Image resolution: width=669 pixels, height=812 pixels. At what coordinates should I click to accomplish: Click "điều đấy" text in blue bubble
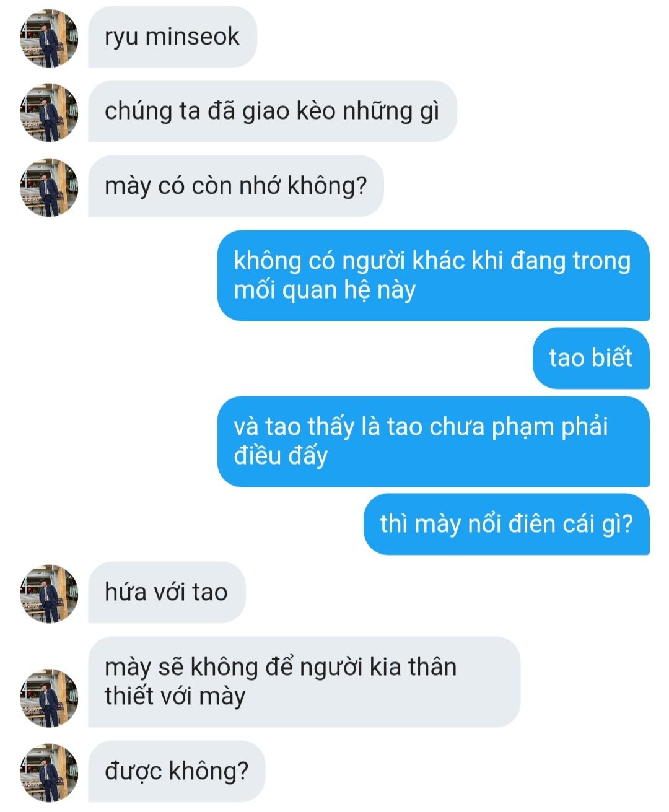(281, 456)
